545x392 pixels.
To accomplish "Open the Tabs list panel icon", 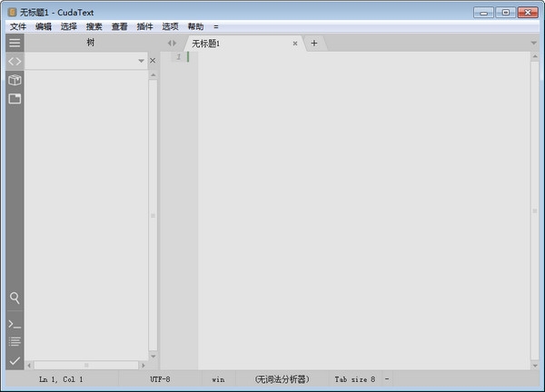I will 15,99.
